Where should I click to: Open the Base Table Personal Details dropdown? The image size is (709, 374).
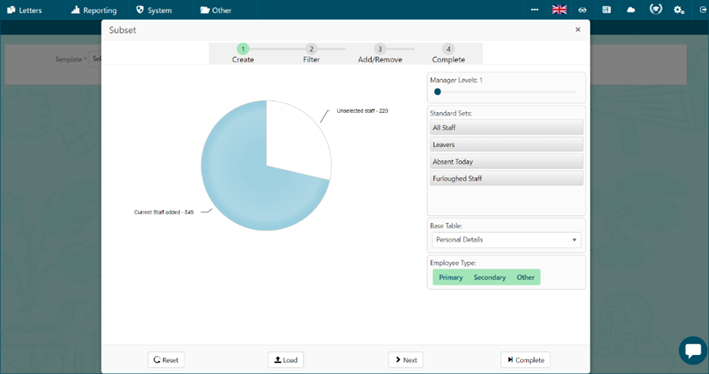pyautogui.click(x=506, y=240)
